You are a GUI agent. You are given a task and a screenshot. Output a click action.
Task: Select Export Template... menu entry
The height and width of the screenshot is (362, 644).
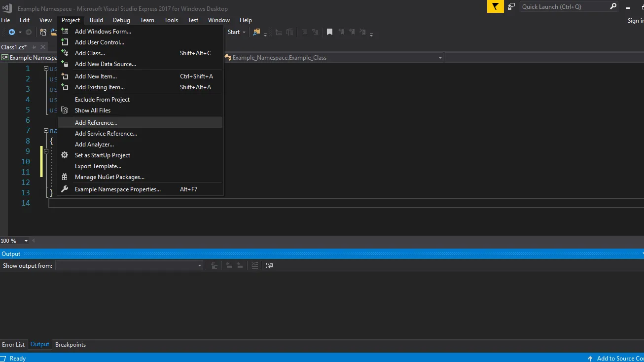click(141, 166)
